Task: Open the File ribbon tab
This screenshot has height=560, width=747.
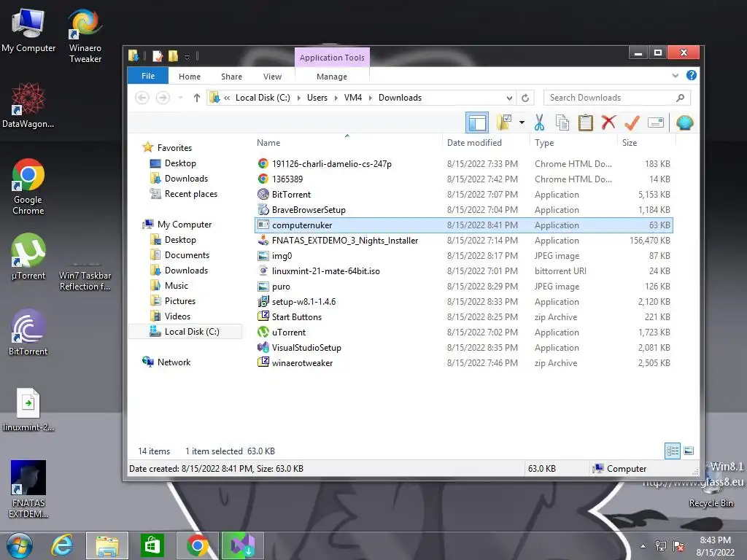Action: [147, 76]
